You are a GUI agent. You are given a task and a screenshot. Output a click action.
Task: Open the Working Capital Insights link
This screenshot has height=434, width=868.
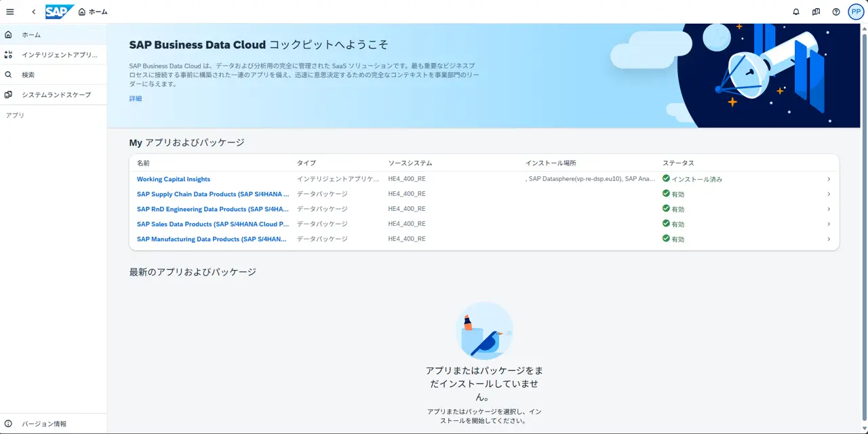coord(174,180)
